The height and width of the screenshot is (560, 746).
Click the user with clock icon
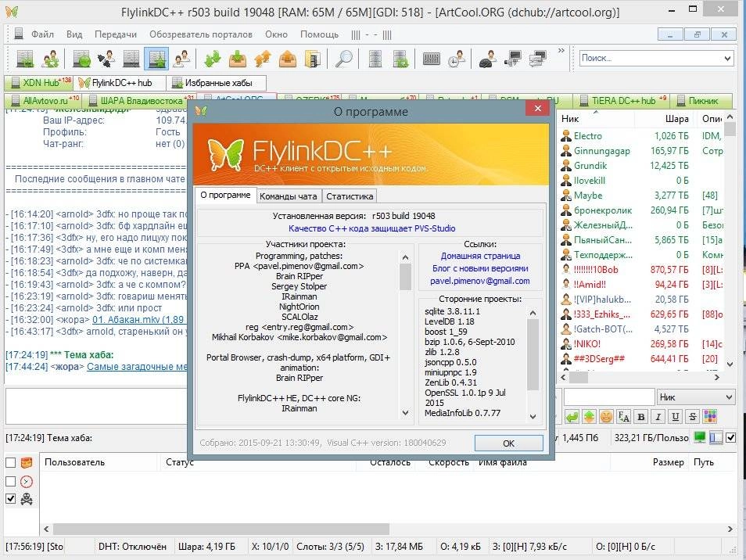tap(457, 59)
